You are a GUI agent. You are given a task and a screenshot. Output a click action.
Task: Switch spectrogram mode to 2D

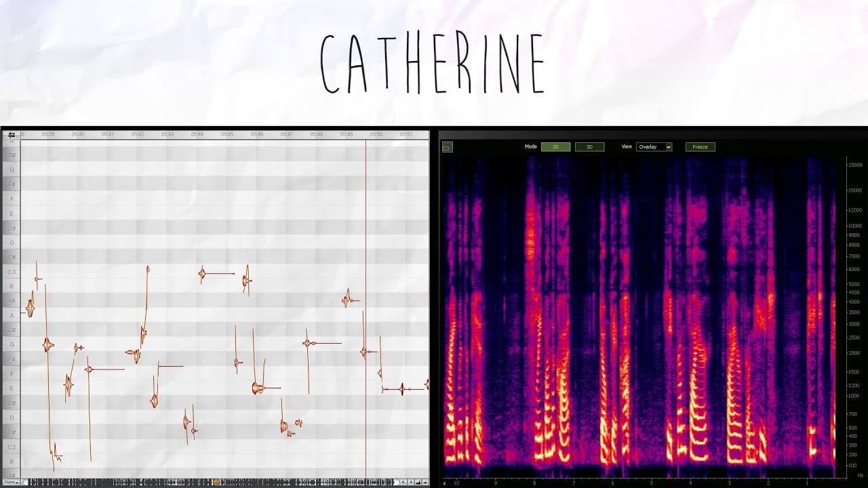click(x=555, y=147)
